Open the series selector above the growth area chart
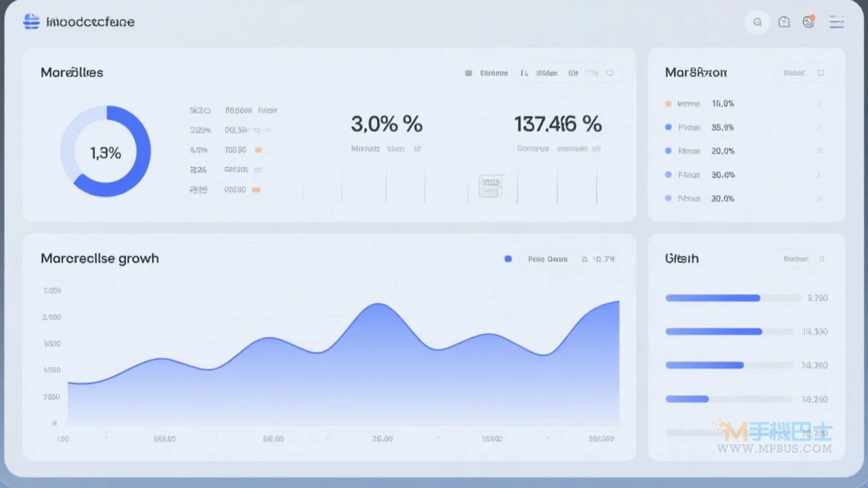The height and width of the screenshot is (488, 868). [x=570, y=259]
